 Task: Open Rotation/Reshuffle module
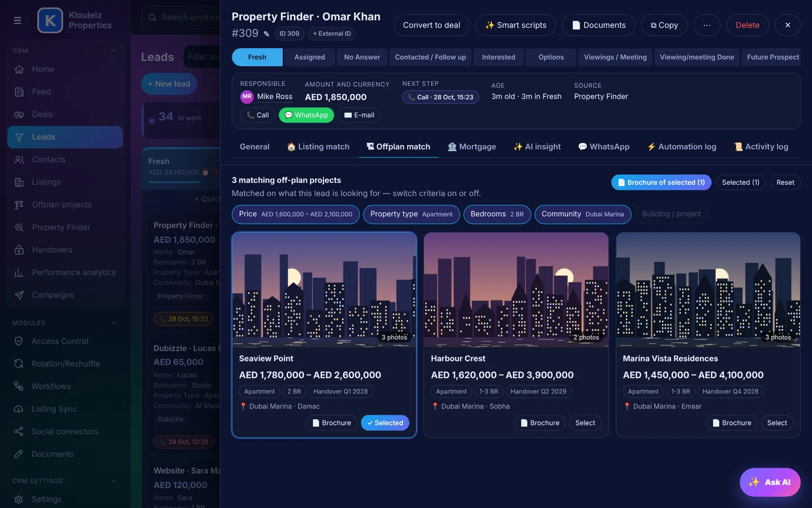pyautogui.click(x=65, y=364)
